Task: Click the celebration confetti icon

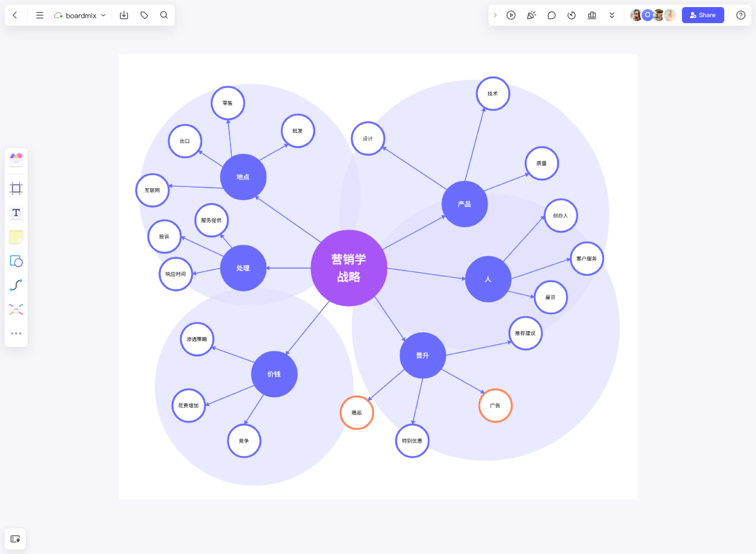Action: point(531,15)
